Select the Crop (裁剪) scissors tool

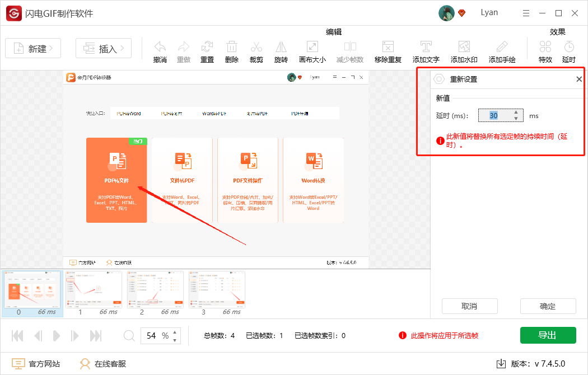point(256,47)
